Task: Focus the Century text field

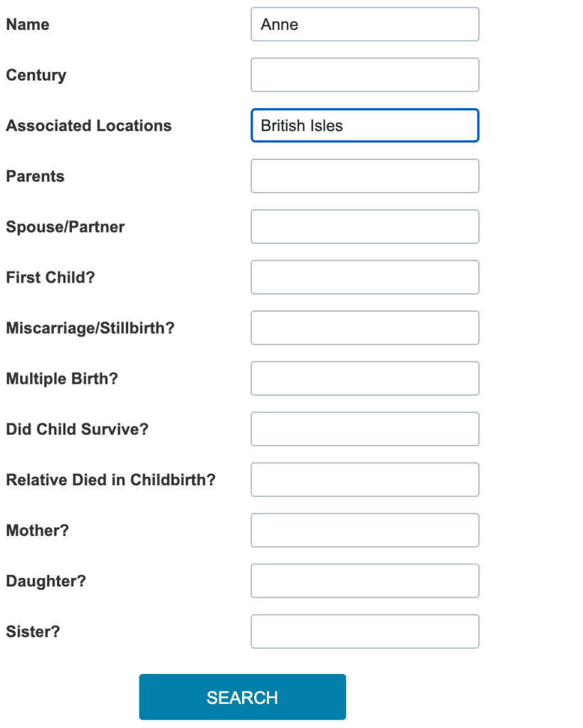Action: coord(364,75)
